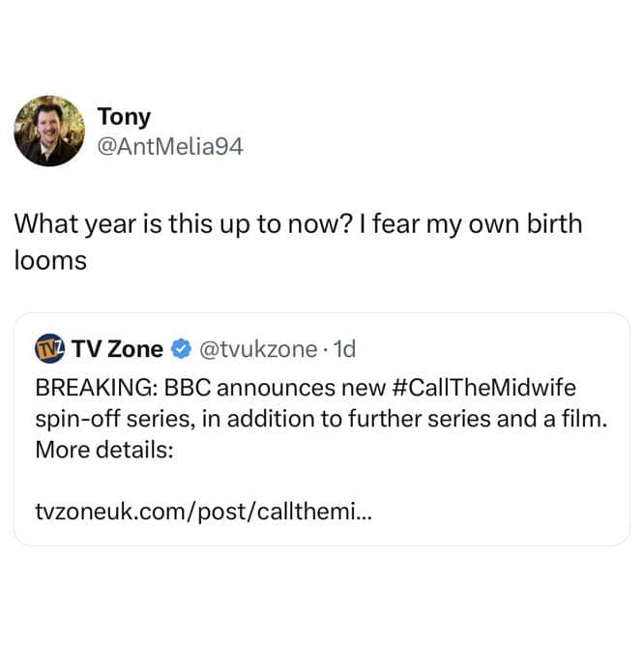Open Tony's profile picture
Image resolution: width=644 pixels, height=645 pixels.
49,131
